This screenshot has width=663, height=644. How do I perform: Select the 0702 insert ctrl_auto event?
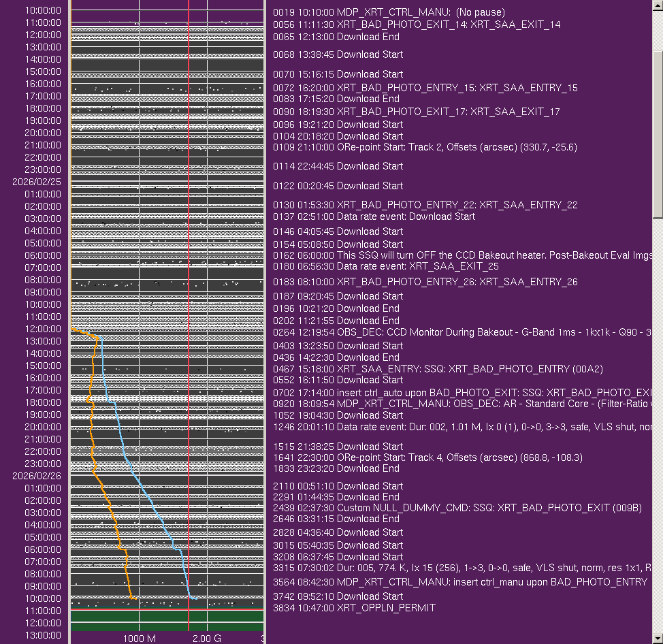(463, 393)
